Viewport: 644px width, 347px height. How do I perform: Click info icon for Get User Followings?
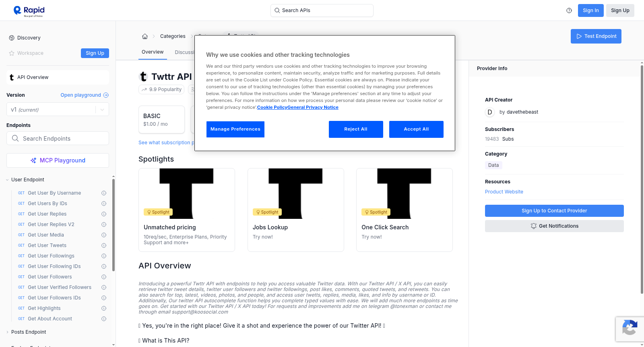tap(104, 256)
